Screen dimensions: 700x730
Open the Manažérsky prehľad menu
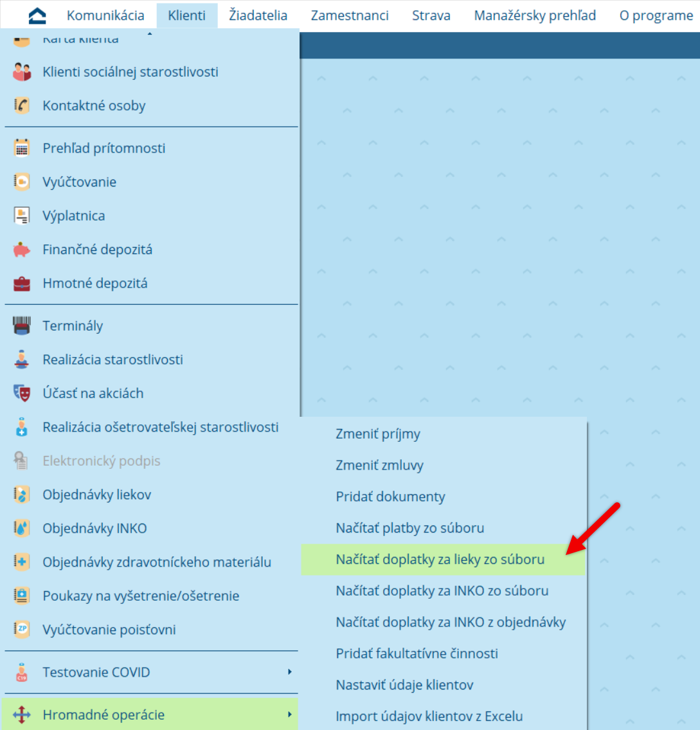535,15
